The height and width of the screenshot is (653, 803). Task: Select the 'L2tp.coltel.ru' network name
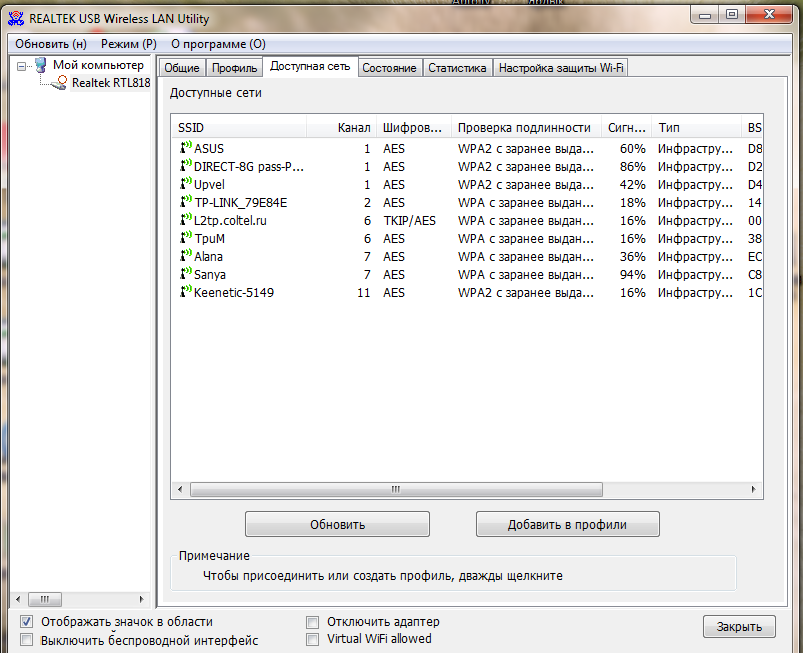(230, 220)
